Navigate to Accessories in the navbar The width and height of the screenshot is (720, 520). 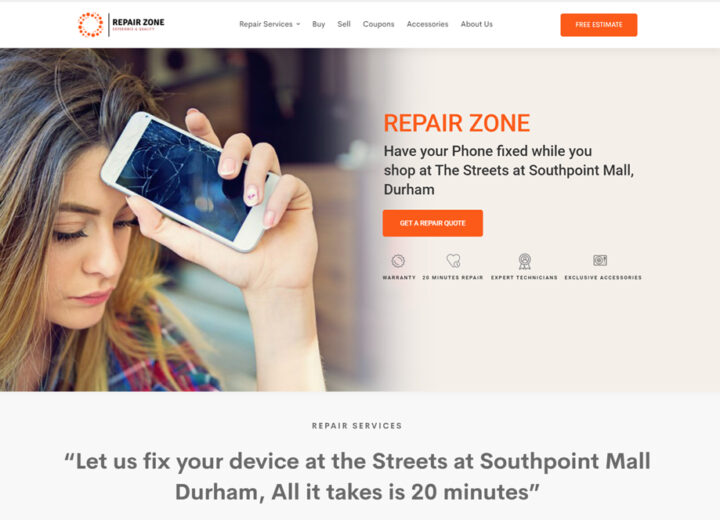[x=427, y=24]
